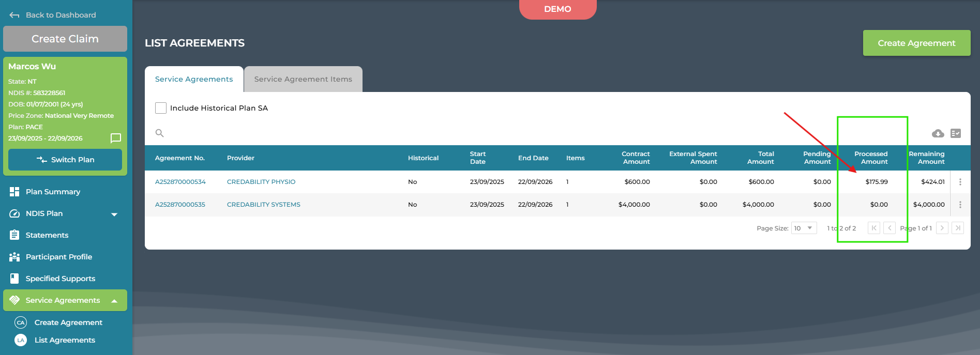980x355 pixels.
Task: Switch to Service Agreement Items tab
Action: click(303, 79)
